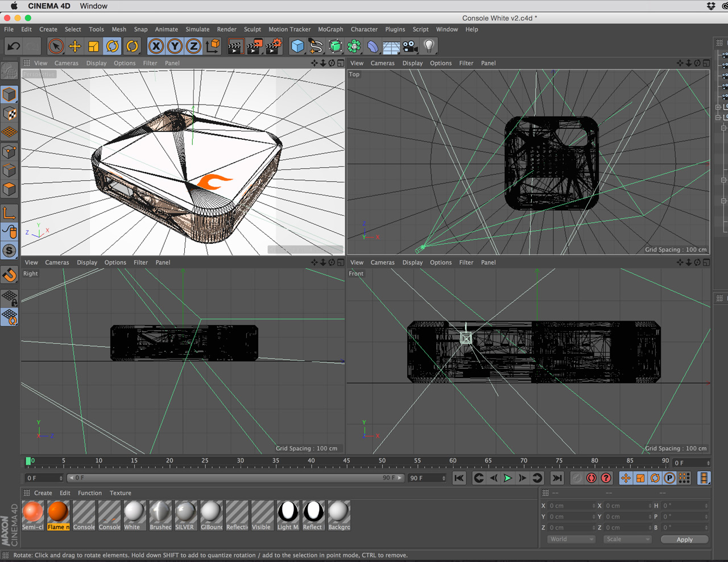Open the Edit Render Settings icon
Image resolution: width=728 pixels, height=562 pixels.
[274, 46]
